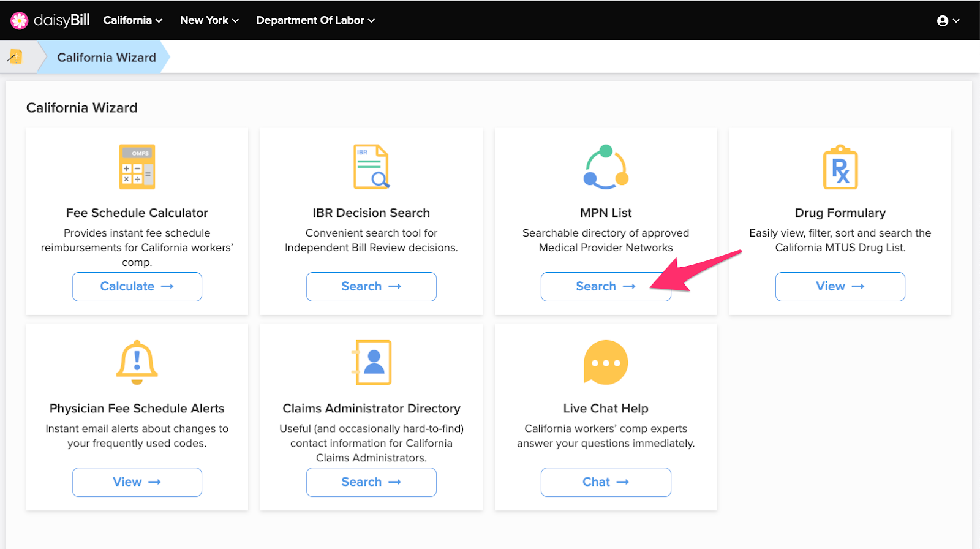Select the California Wizard breadcrumb

(x=107, y=58)
